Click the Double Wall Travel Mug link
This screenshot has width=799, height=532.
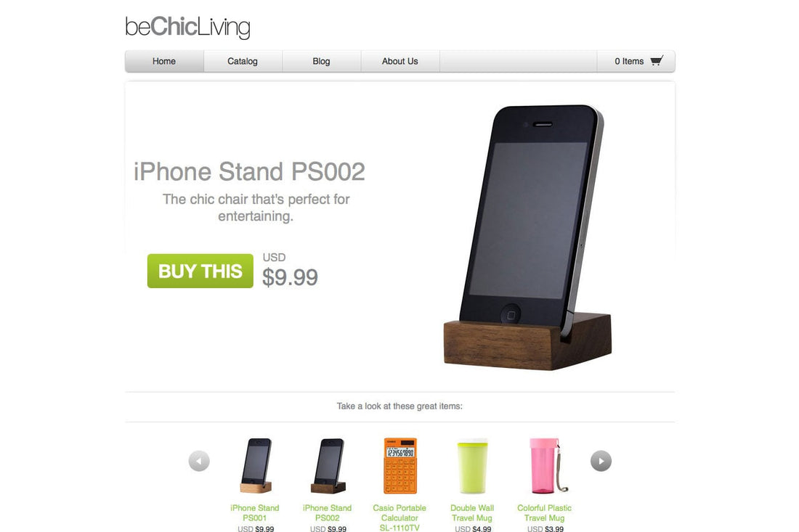click(472, 512)
